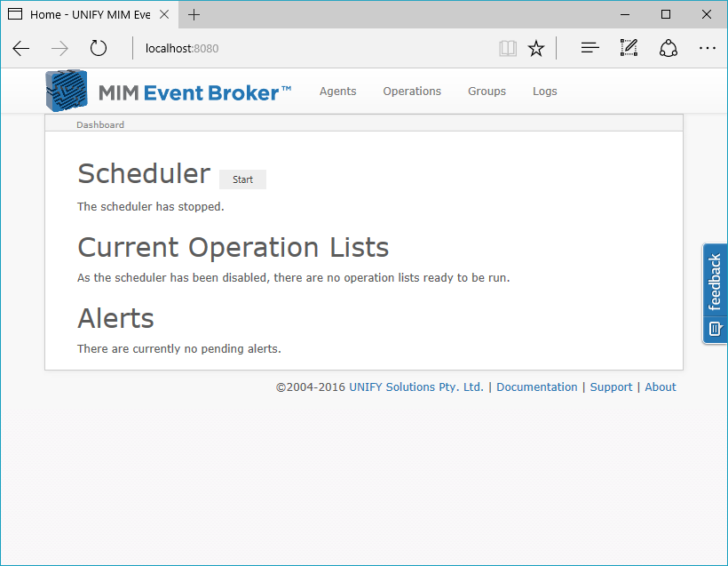Open the Share icon in the toolbar
The width and height of the screenshot is (728, 566).
pyautogui.click(x=669, y=48)
